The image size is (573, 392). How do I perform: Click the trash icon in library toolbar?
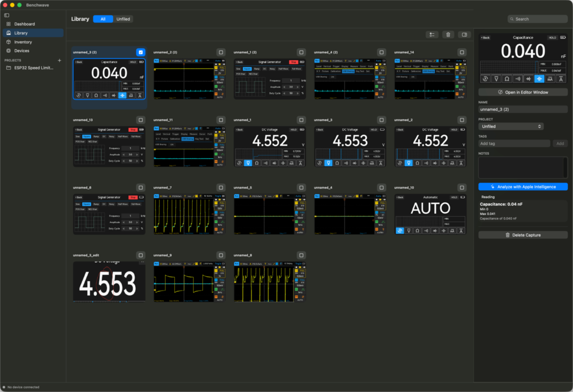coord(448,35)
